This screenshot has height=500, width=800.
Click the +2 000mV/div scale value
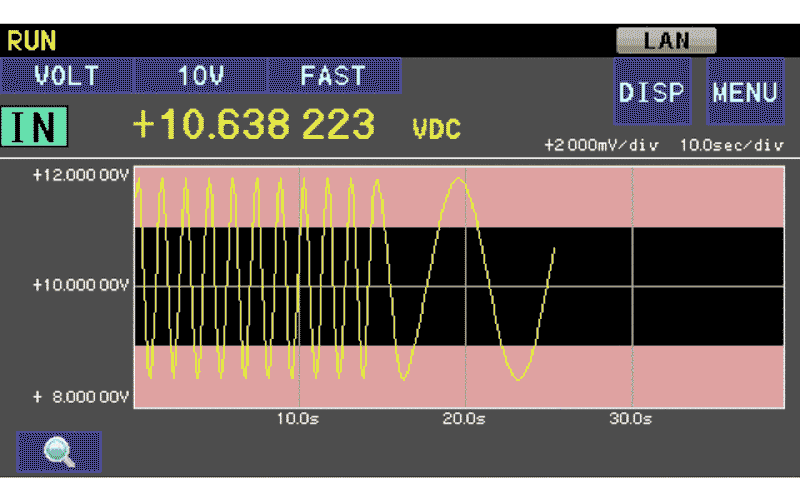click(602, 145)
